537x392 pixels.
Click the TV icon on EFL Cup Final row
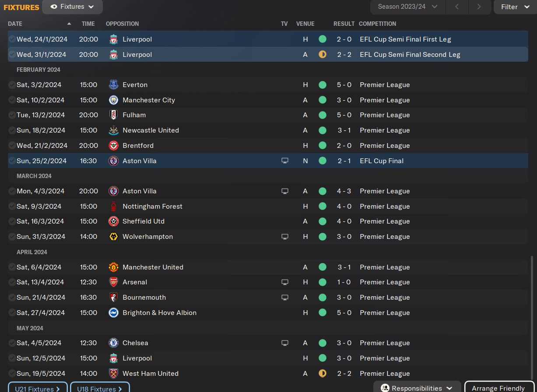[285, 161]
